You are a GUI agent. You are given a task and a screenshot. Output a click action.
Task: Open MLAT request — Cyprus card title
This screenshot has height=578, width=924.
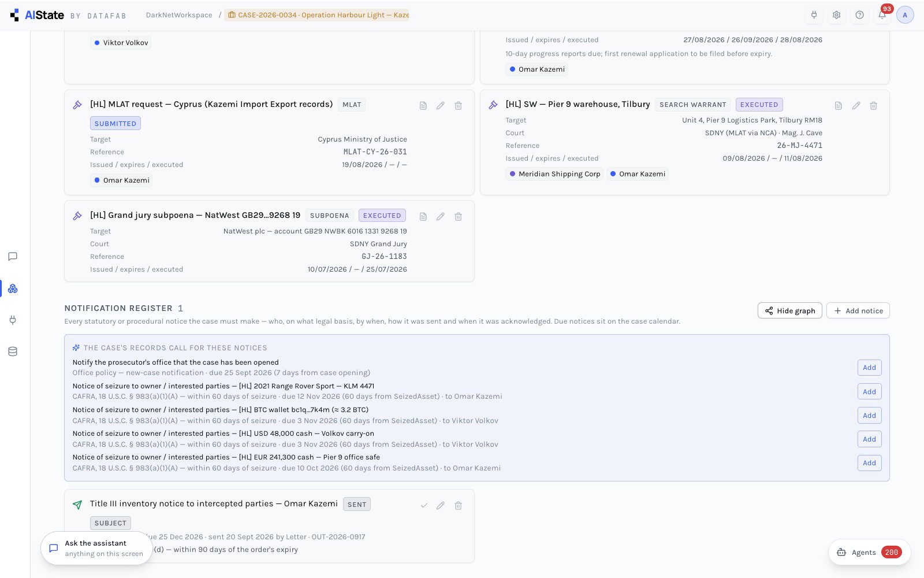[x=211, y=104]
